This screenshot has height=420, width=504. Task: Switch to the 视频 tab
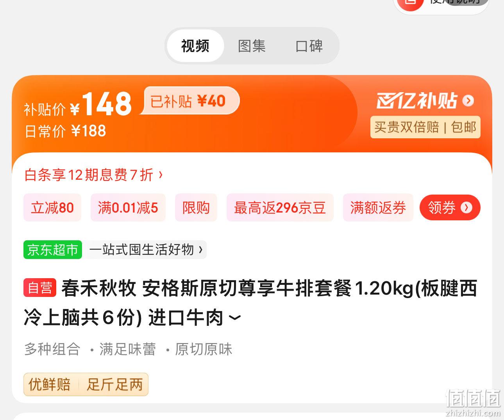[x=195, y=46]
